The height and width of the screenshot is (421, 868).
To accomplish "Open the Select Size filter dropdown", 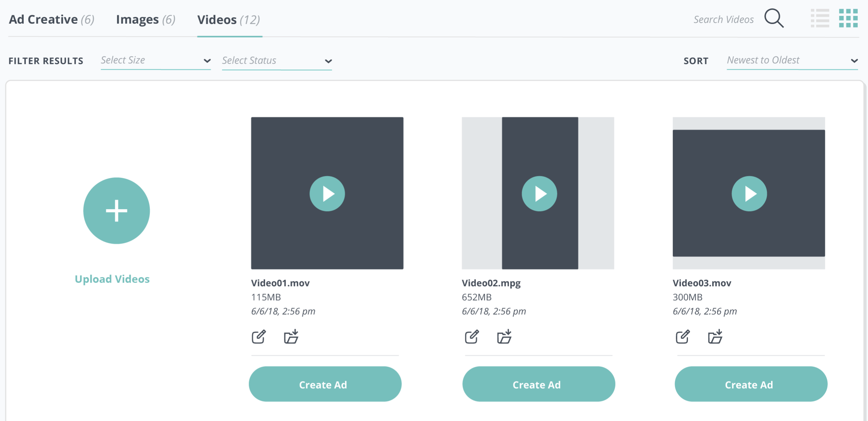I will [155, 61].
